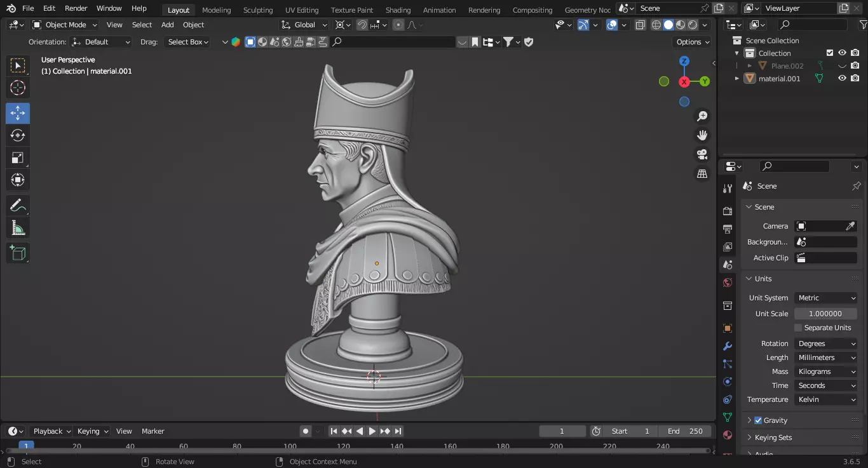Switch to material preview shading

(x=681, y=25)
